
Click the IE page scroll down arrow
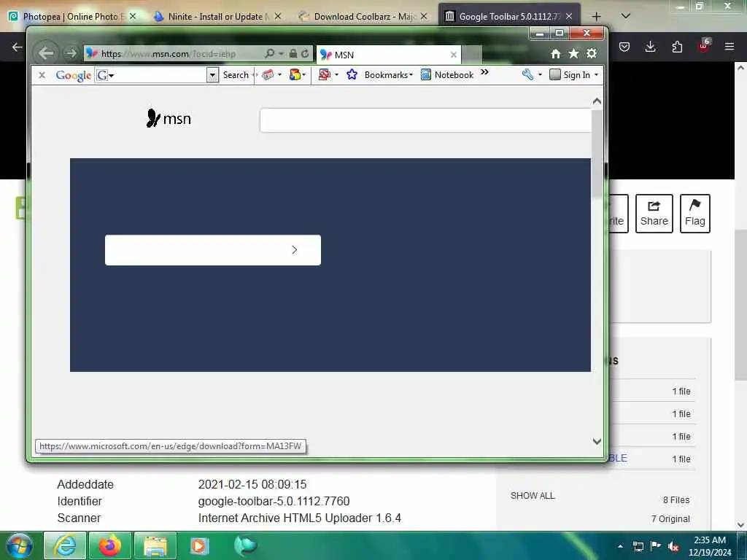click(x=597, y=441)
